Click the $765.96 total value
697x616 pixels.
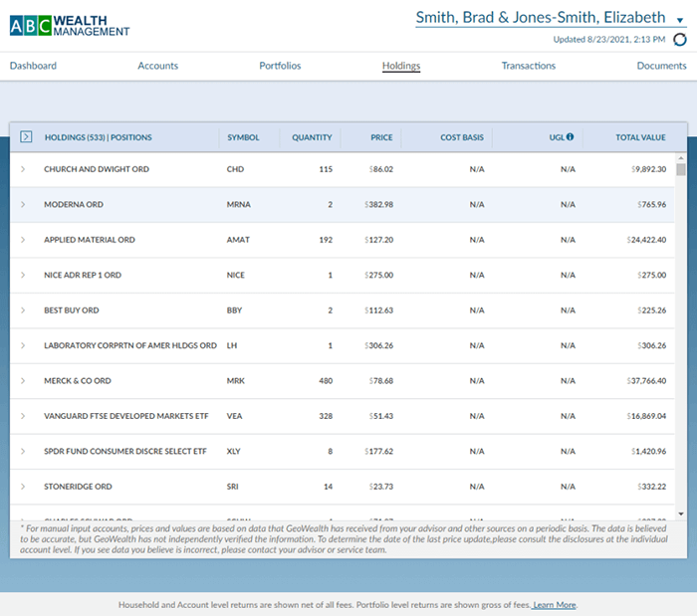(651, 204)
